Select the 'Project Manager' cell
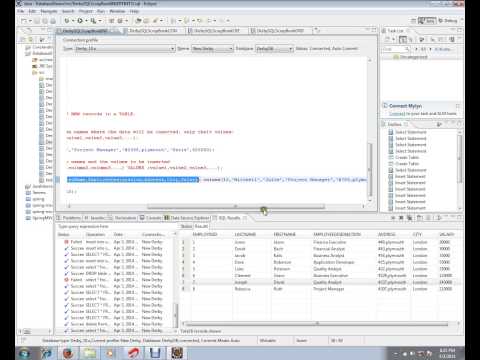Image resolution: width=480 pixels, height=360 pixels. [329, 289]
